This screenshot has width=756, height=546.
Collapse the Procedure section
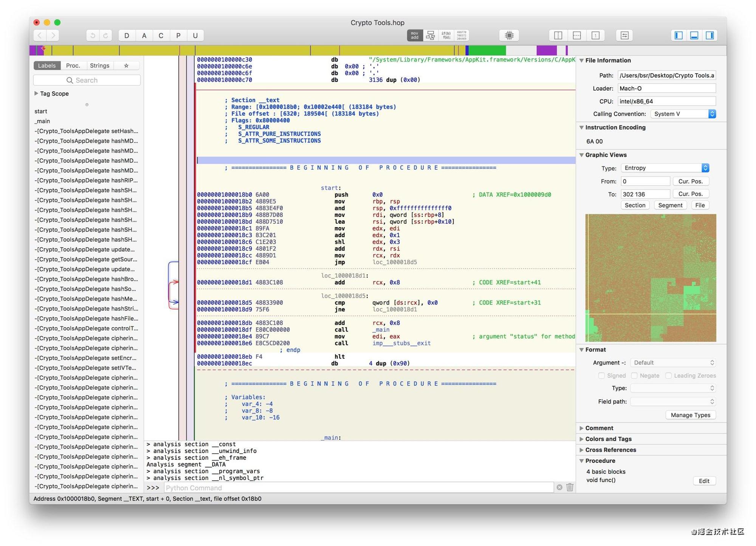pos(582,461)
